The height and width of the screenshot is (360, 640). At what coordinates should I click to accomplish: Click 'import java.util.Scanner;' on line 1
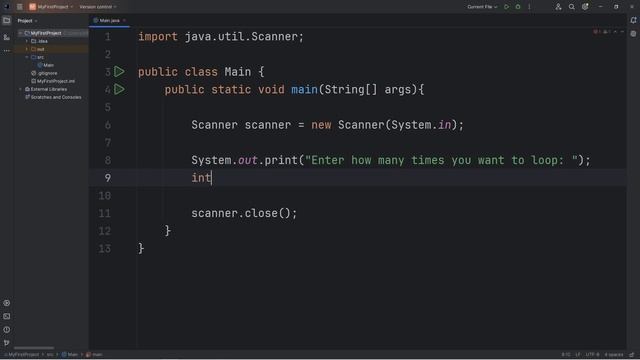coord(221,37)
